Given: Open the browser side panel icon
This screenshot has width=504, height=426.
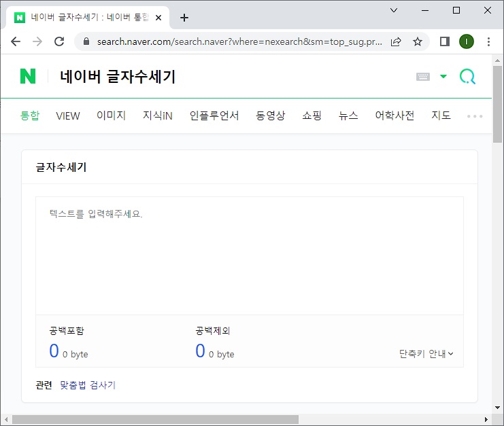Looking at the screenshot, I should coord(445,41).
